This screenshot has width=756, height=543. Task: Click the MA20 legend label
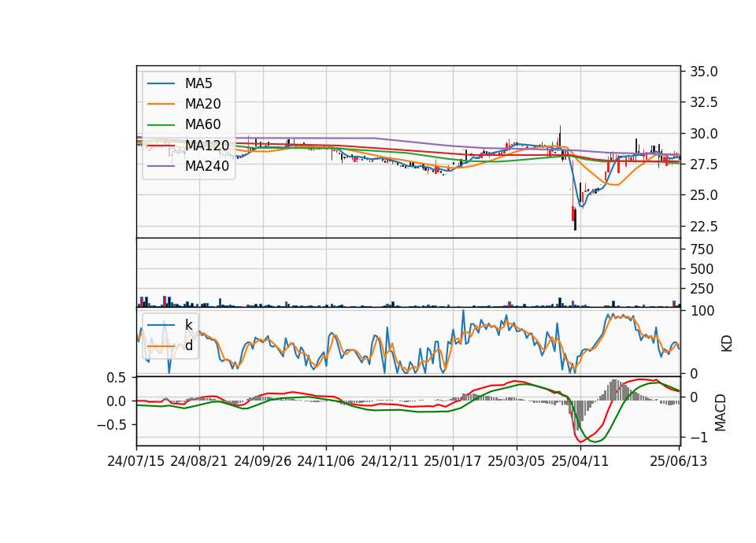[x=202, y=104]
